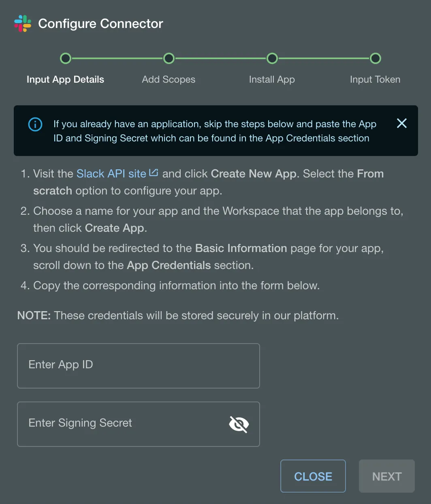431x504 pixels.
Task: Click the Slack logo icon
Action: click(23, 23)
